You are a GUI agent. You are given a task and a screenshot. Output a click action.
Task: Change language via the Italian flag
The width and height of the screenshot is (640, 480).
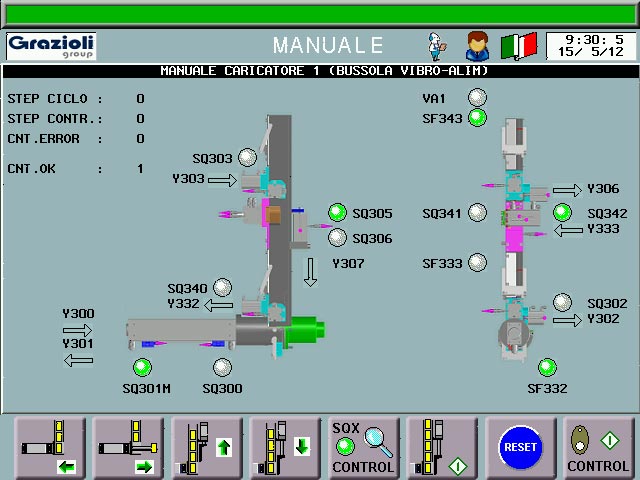[518, 46]
